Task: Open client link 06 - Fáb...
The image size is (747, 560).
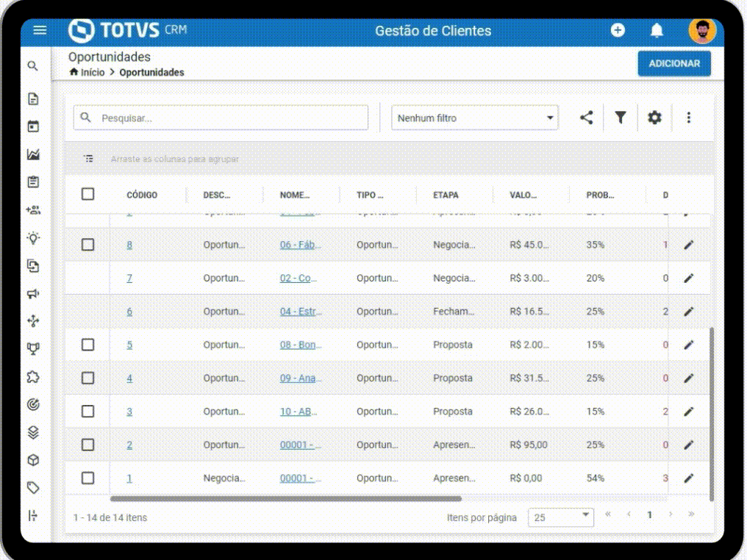Action: (300, 245)
